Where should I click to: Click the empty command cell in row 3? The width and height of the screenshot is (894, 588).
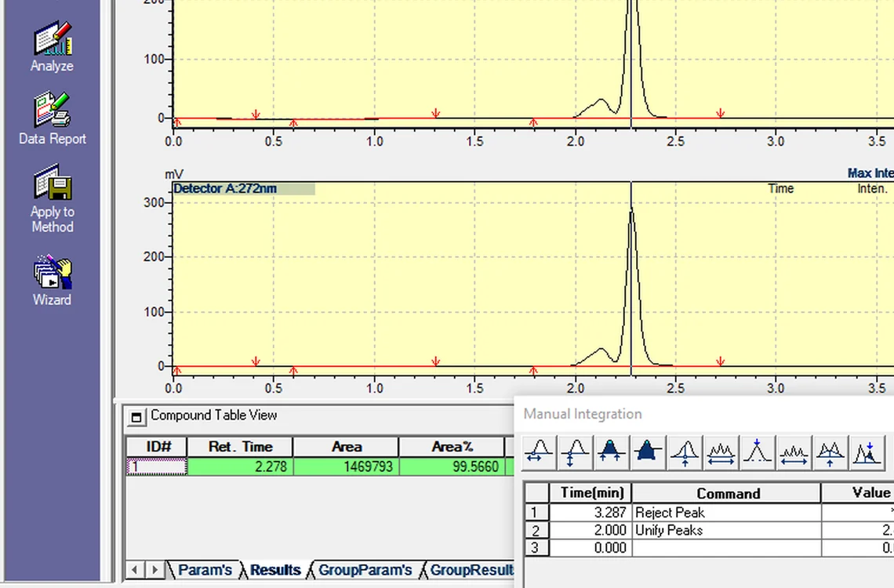pos(726,547)
